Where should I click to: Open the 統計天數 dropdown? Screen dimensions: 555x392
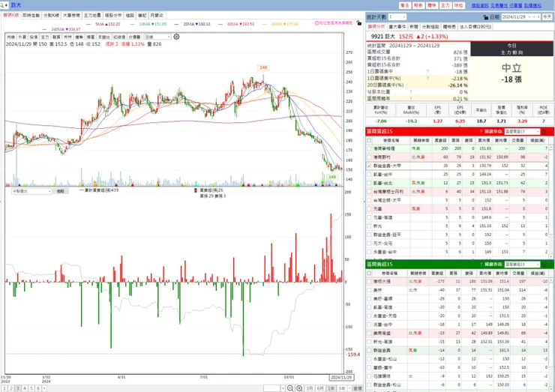point(403,17)
